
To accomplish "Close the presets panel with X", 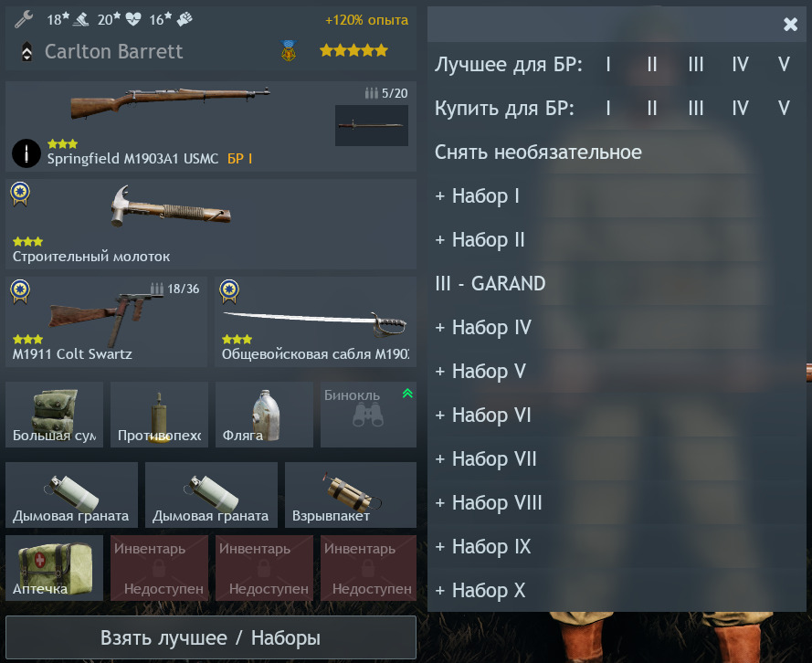I will 790,24.
